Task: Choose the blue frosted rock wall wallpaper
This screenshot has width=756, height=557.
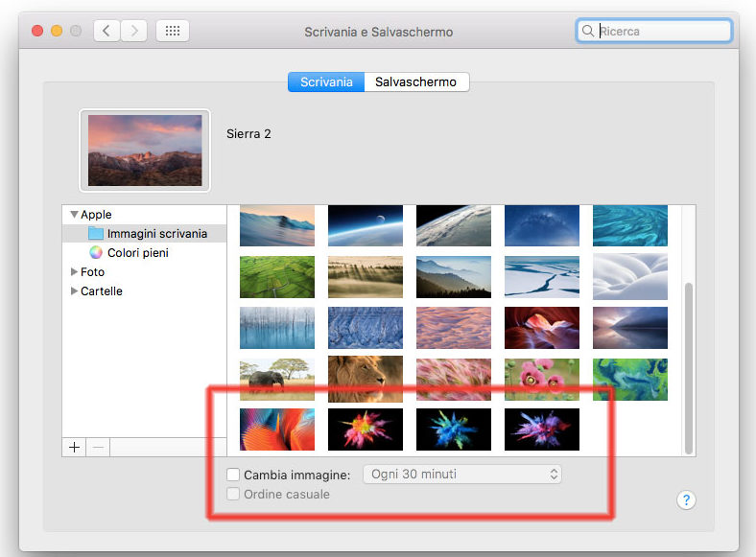Action: click(366, 328)
